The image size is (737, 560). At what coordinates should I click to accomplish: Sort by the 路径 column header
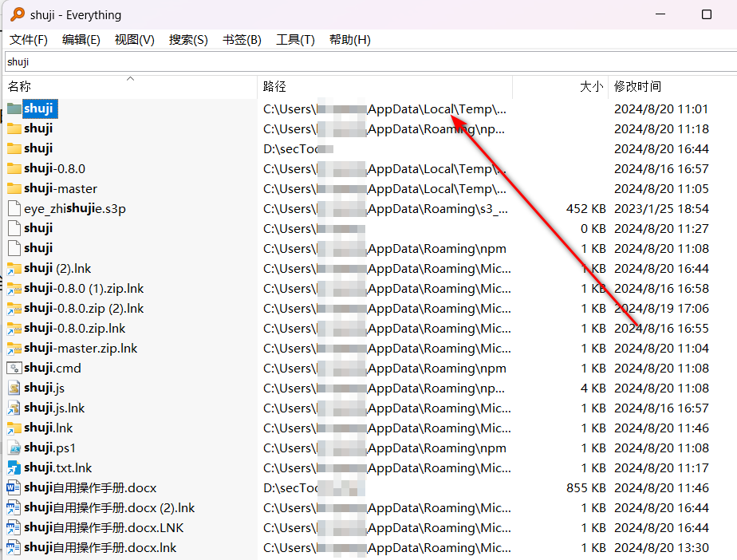click(x=384, y=86)
